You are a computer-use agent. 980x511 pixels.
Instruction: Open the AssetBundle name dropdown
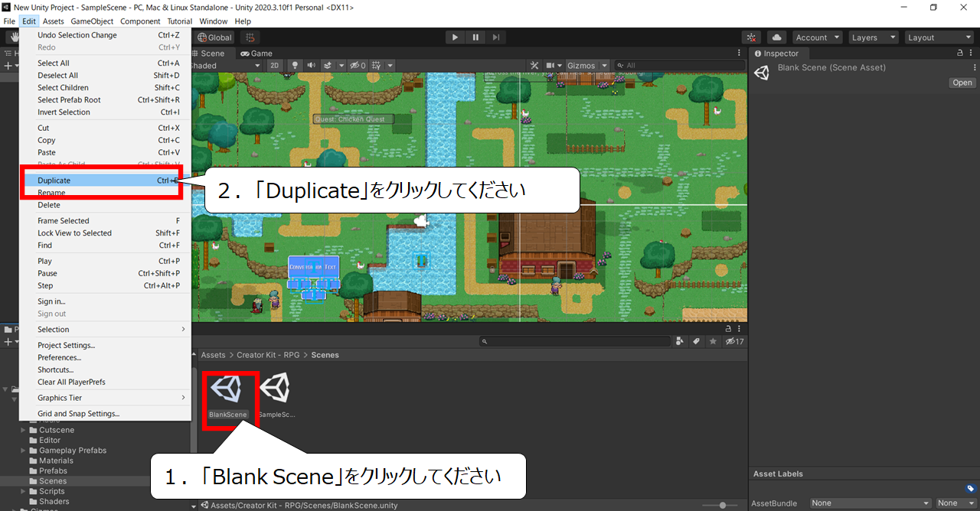click(871, 503)
